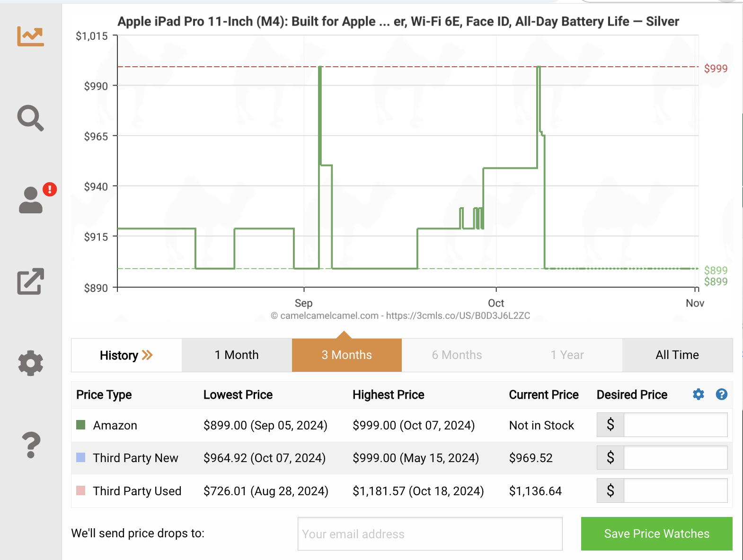Click $1,181.57 (Oct 18, 2024) highest price
The image size is (743, 560).
click(418, 491)
